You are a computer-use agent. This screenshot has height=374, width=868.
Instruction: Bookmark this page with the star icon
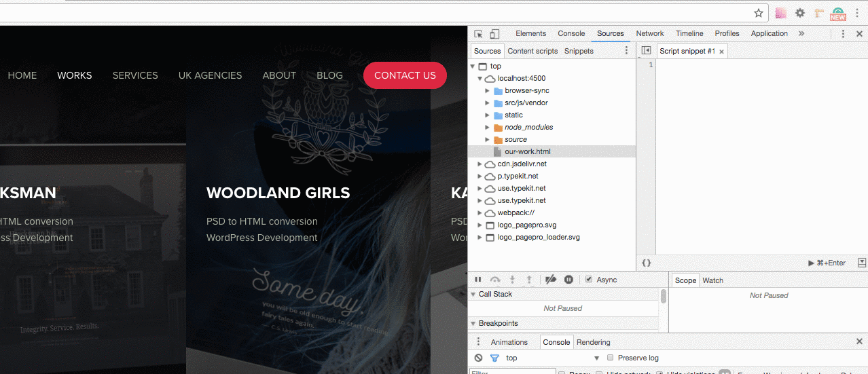coord(759,13)
